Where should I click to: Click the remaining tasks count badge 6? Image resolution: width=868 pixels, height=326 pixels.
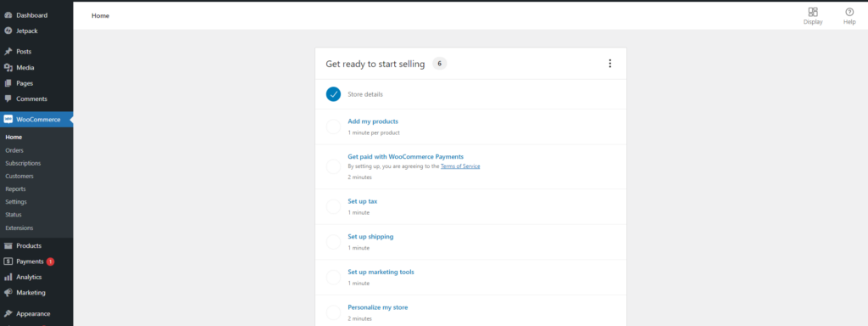[440, 64]
